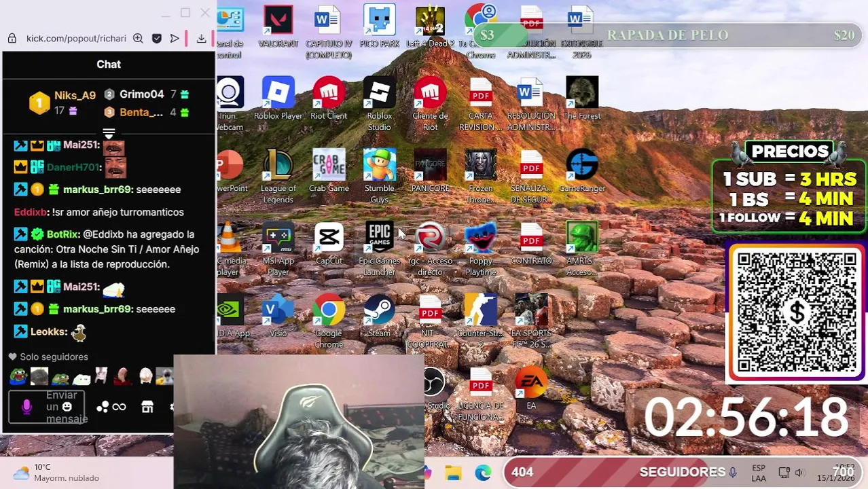Screen dimensions: 868x489
Task: Click the zoom magnifier in the address bar
Action: (138, 39)
